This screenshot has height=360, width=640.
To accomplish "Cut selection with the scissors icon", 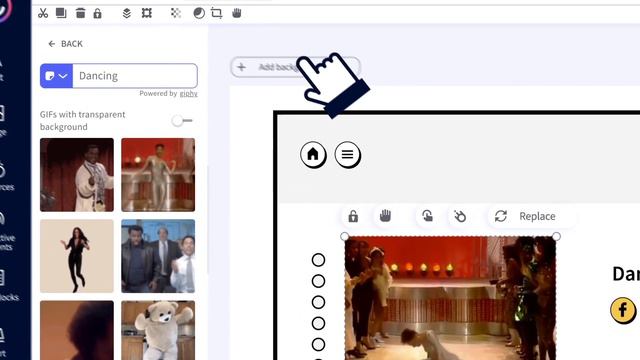I will [43, 13].
